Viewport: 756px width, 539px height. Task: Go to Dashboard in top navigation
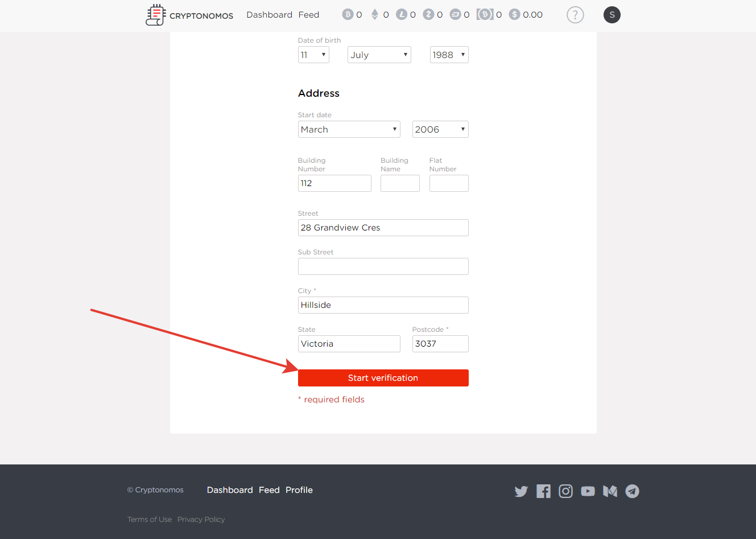point(269,15)
